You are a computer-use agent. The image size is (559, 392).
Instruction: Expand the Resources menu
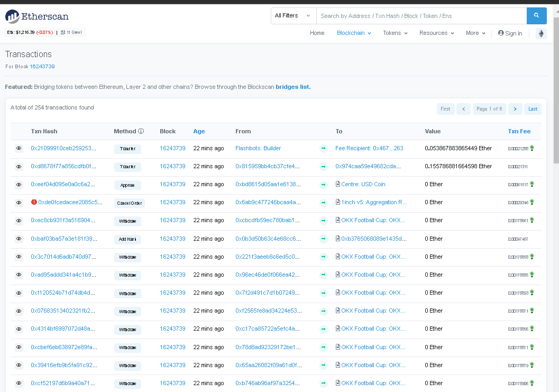(436, 33)
